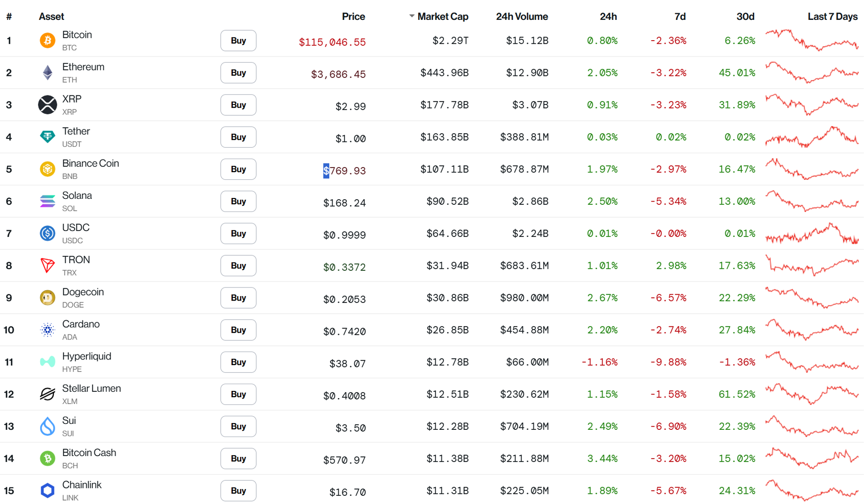This screenshot has width=868, height=503.
Task: Click the Ethereum diamond logo icon
Action: pos(47,73)
